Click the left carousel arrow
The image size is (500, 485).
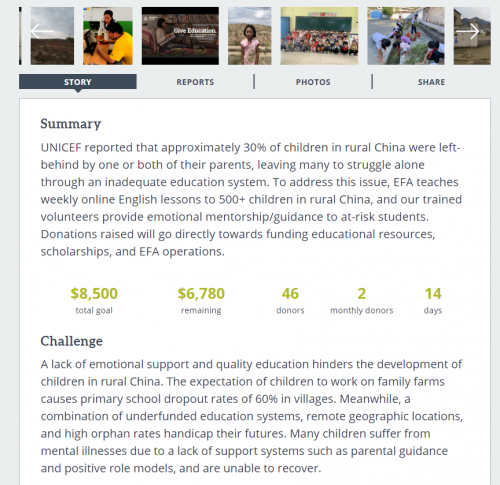tap(42, 31)
